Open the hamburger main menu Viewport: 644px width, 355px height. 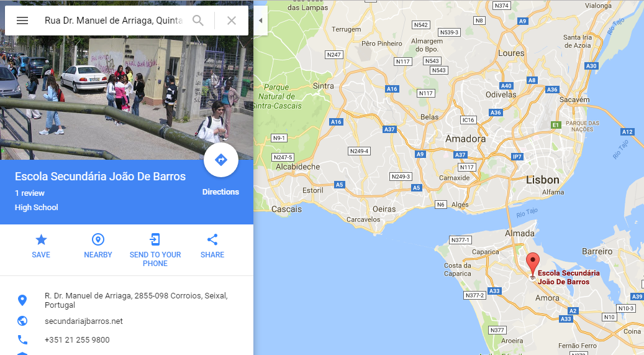click(x=22, y=21)
